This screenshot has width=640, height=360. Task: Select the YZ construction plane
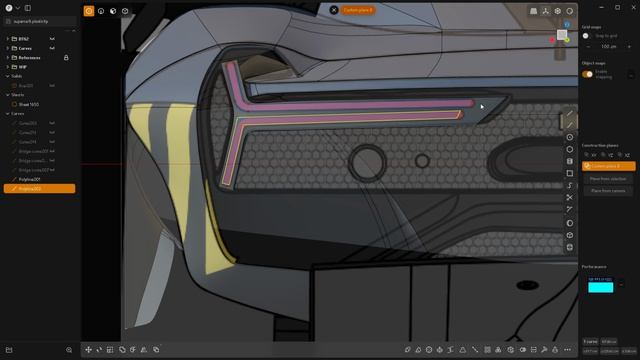coord(608,155)
